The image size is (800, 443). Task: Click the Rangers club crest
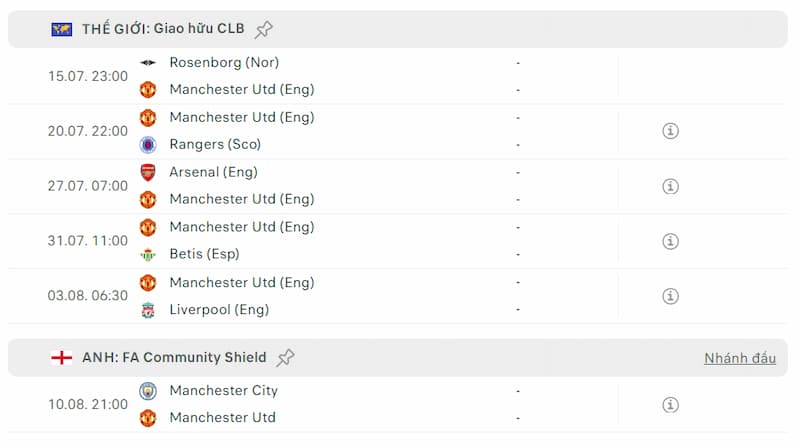[x=148, y=144]
